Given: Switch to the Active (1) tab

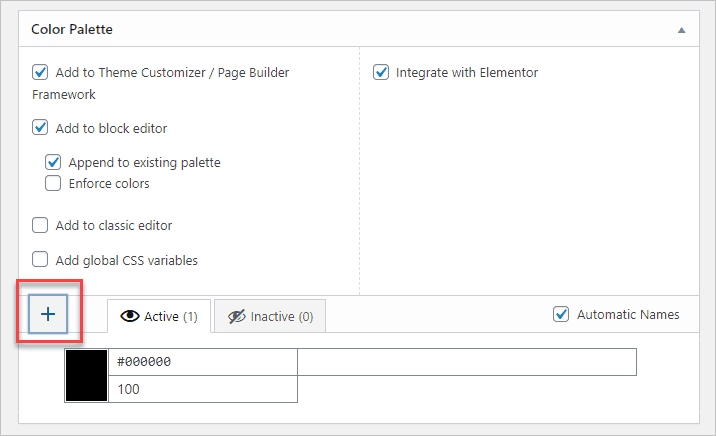Looking at the screenshot, I should pos(158,316).
